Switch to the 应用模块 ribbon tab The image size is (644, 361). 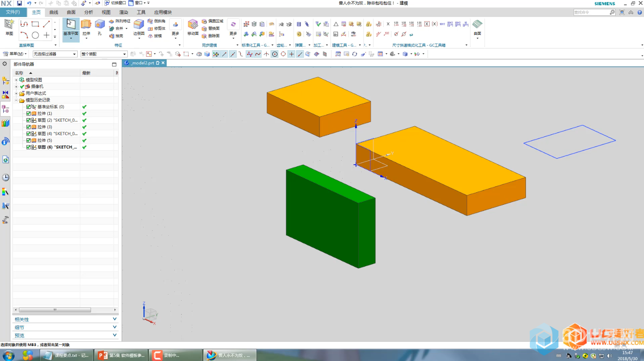(x=163, y=12)
